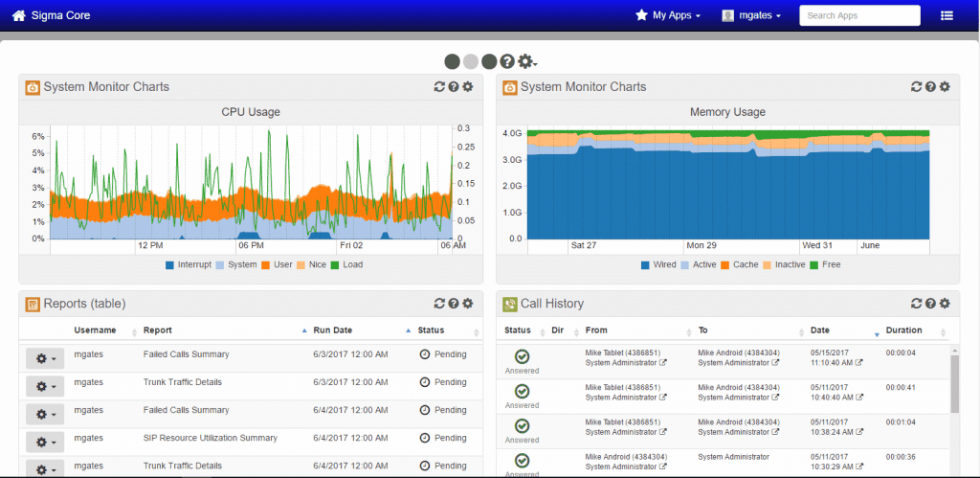Open dashboard settings gear dropdown
Viewport: 980px width, 478px height.
pos(527,61)
